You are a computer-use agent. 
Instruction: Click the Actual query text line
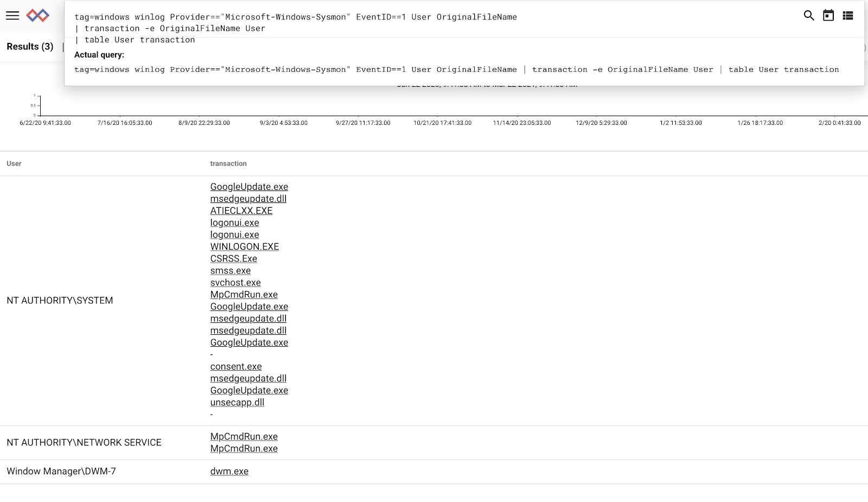point(457,69)
